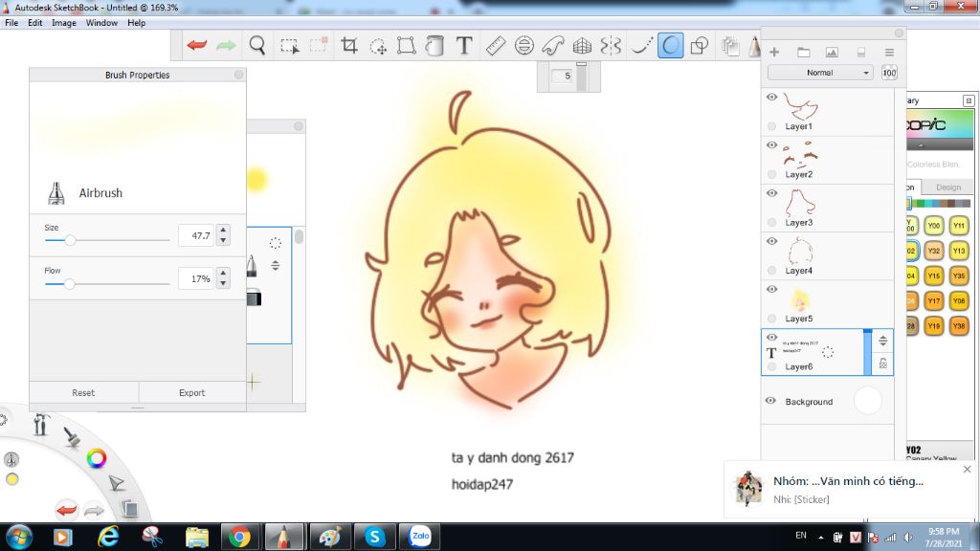Screen dimensions: 980x551
Task: Open the Image menu
Action: point(64,23)
